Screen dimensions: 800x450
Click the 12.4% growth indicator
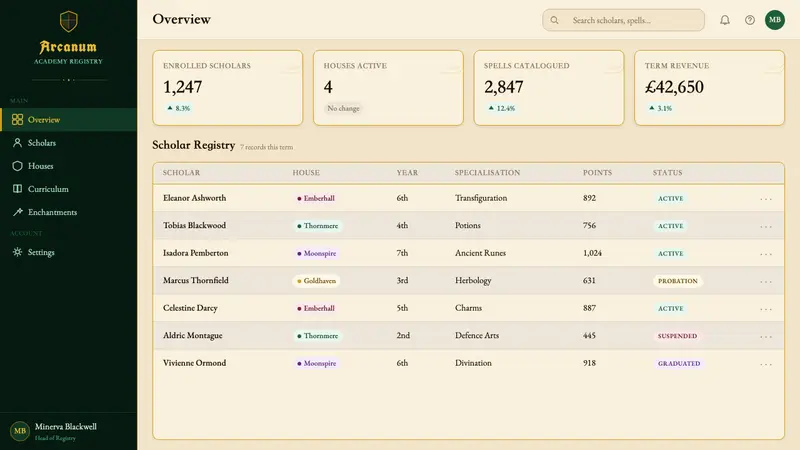click(502, 108)
